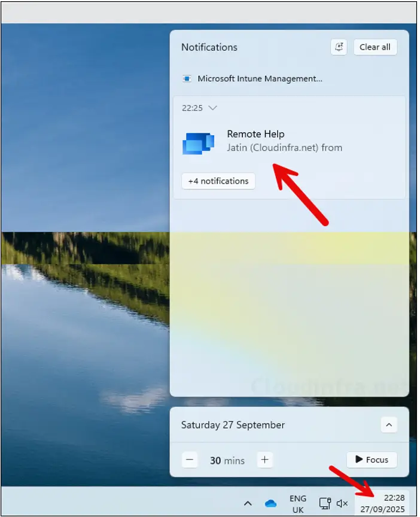Select the 30 mins duration value
This screenshot has width=420, height=517.
(227, 460)
